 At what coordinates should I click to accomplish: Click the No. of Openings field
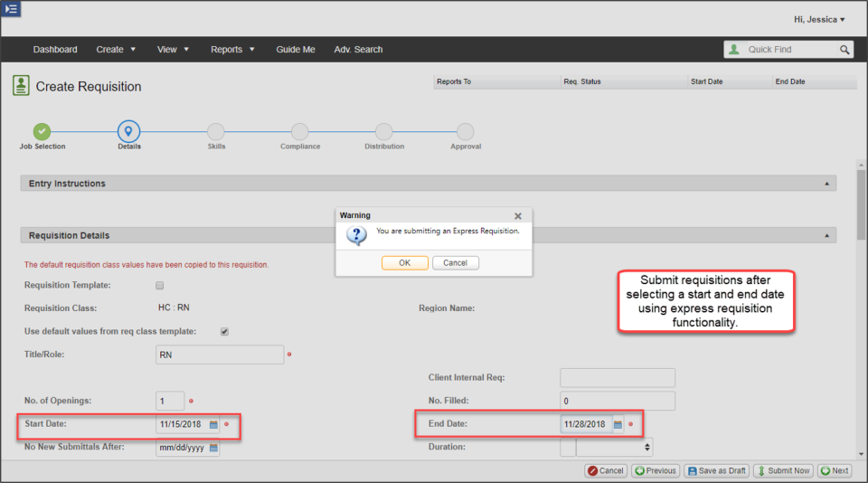pyautogui.click(x=170, y=401)
